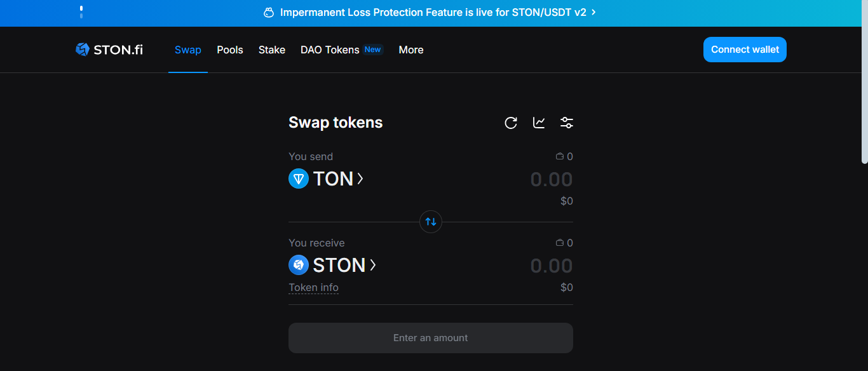Click the receive wallet balance icon

point(560,243)
